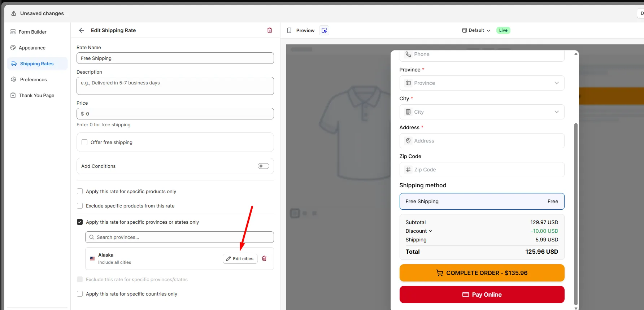The image size is (644, 310).
Task: Select the Free Shipping method option
Action: 482,201
